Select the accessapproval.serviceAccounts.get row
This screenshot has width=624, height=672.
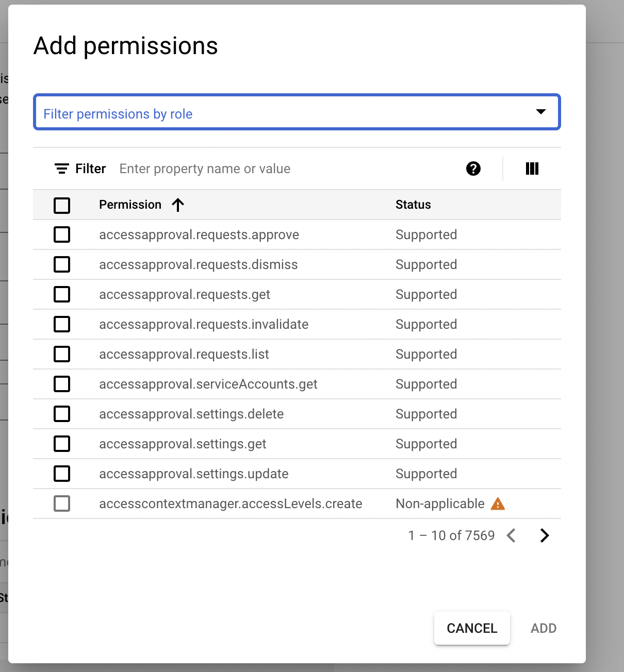point(61,384)
